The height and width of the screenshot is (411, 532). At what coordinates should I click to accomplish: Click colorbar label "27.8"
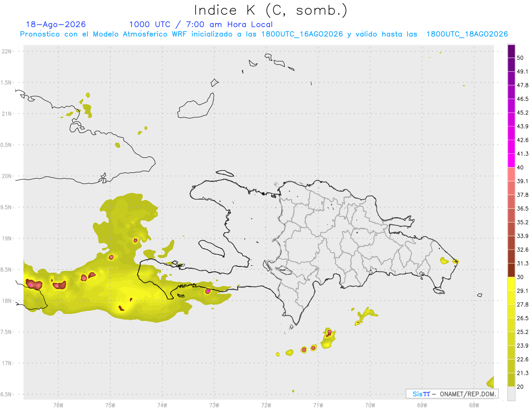point(523,305)
